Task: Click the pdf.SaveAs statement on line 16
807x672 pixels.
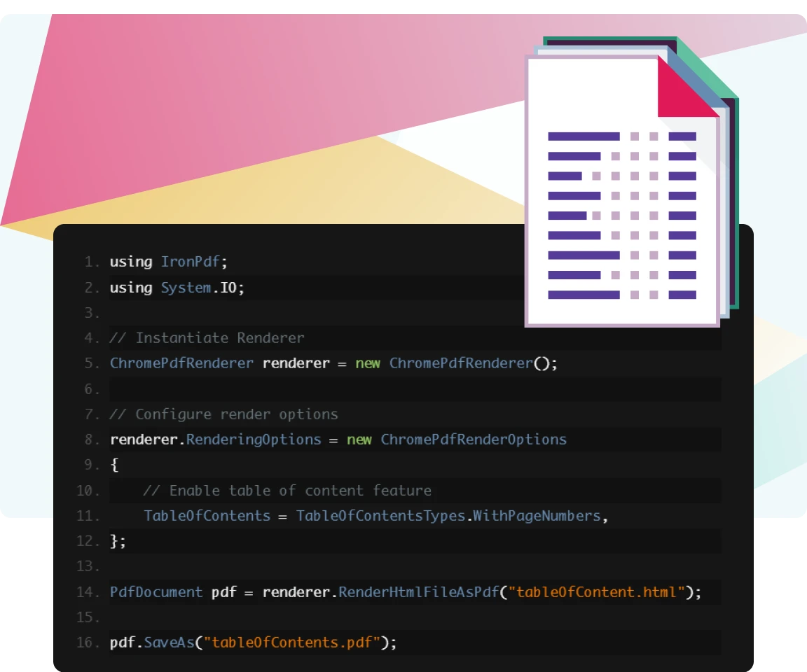Action: 253,643
